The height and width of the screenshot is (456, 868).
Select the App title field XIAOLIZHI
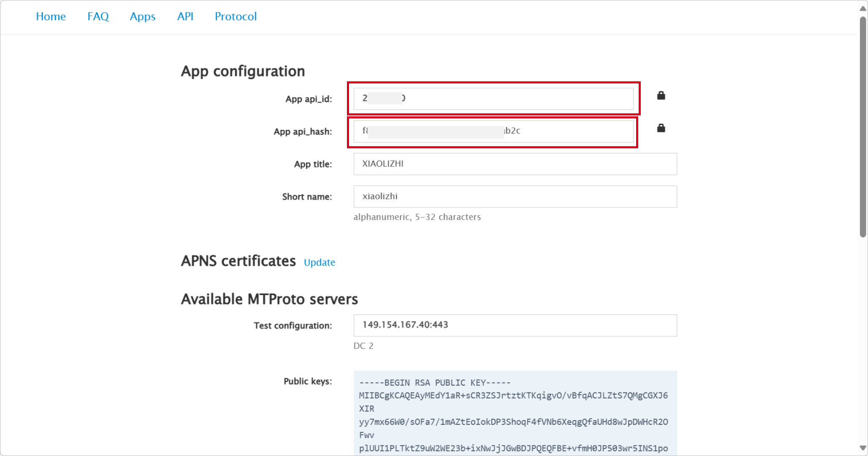click(x=515, y=164)
